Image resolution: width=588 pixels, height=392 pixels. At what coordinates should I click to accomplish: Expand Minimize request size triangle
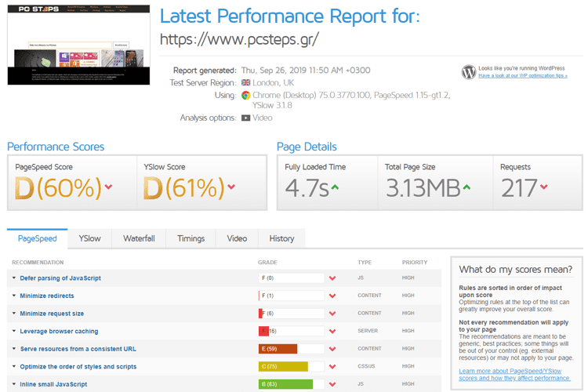pyautogui.click(x=14, y=314)
